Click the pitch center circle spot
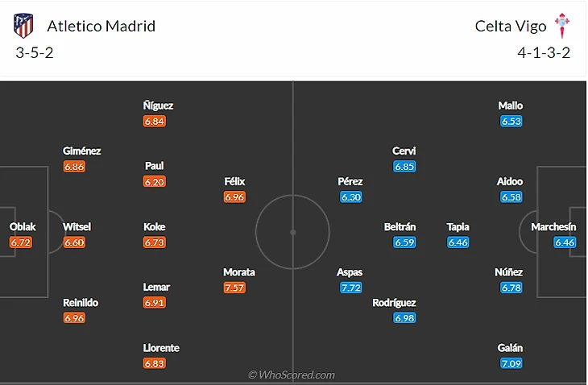 pyautogui.click(x=293, y=232)
